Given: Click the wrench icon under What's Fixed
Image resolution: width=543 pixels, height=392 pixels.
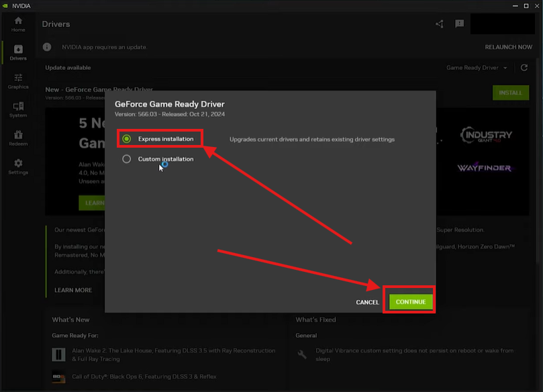Looking at the screenshot, I should (x=302, y=354).
